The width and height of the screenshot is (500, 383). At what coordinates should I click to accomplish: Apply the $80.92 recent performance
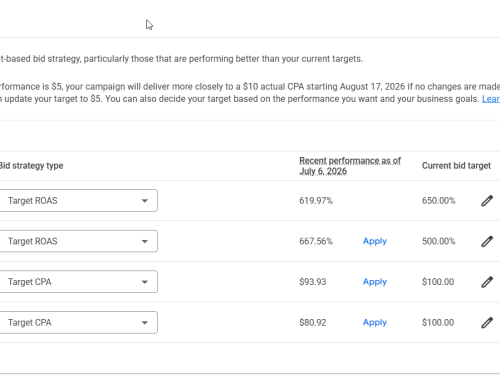pyautogui.click(x=375, y=323)
